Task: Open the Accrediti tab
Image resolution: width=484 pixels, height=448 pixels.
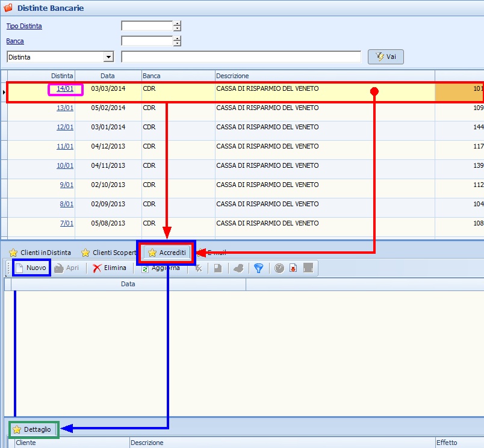Action: coord(167,253)
